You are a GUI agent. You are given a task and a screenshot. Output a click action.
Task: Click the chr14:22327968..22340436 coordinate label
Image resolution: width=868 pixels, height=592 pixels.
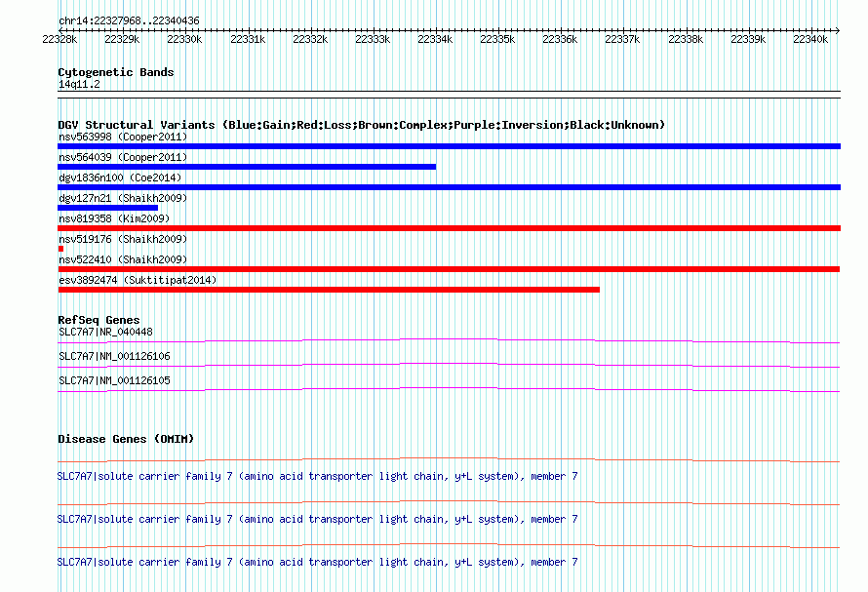(129, 20)
